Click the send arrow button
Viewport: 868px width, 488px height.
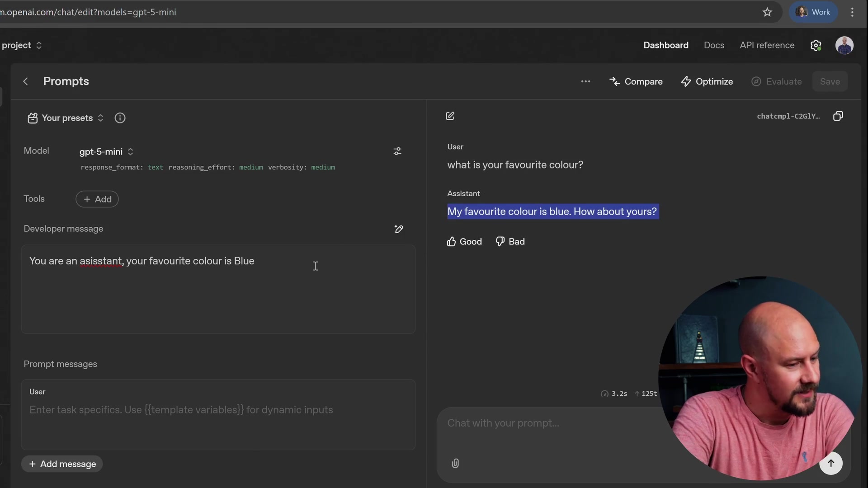pyautogui.click(x=830, y=463)
